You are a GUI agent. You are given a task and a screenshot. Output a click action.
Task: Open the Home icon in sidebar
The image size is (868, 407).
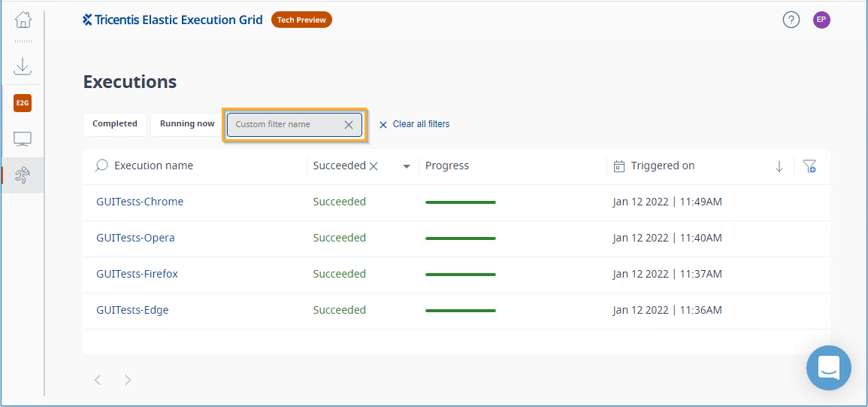[23, 20]
